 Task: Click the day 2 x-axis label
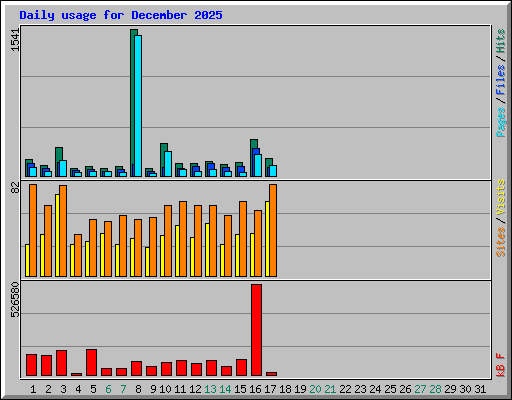(48, 389)
